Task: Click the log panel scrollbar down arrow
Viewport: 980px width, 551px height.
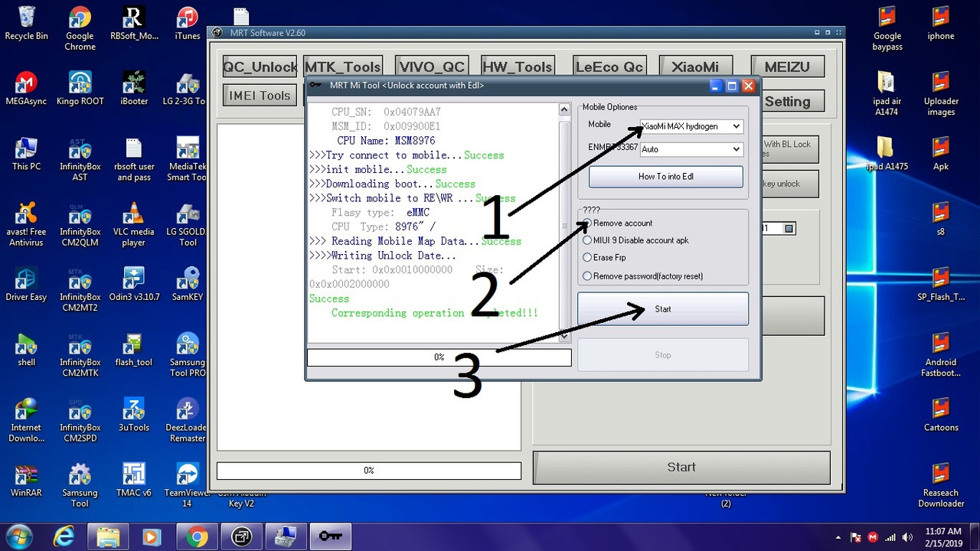Action: (564, 335)
